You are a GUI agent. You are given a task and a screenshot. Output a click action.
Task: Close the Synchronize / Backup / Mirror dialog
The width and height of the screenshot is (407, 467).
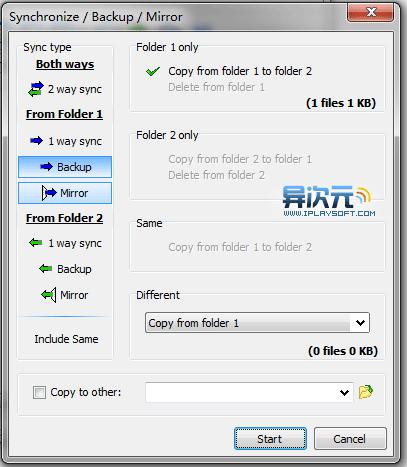(x=370, y=13)
